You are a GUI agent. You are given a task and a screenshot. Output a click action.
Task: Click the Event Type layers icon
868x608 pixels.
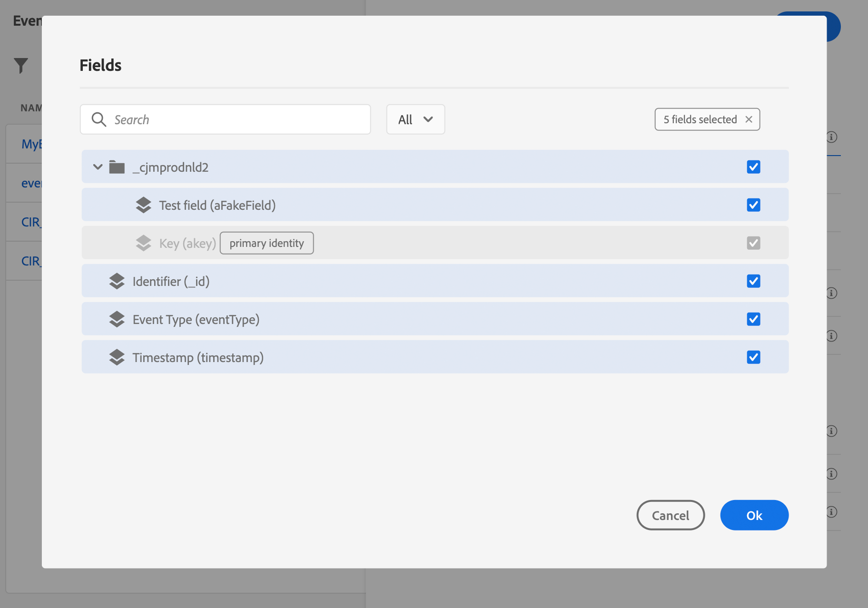point(117,319)
